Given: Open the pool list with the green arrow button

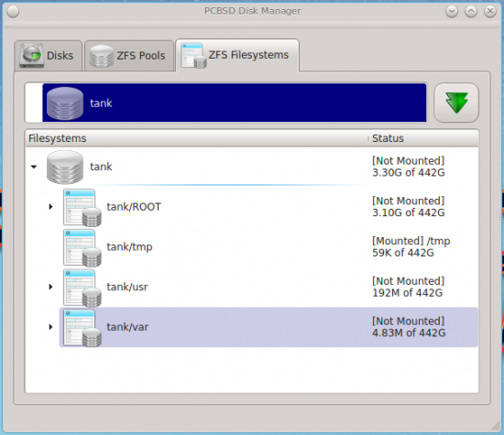Looking at the screenshot, I should pyautogui.click(x=456, y=103).
